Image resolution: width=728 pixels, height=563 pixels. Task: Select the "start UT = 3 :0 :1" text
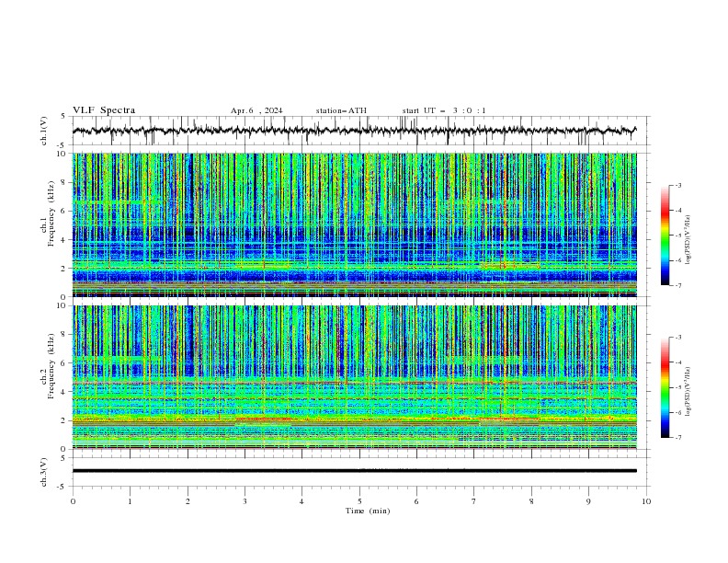pos(444,110)
